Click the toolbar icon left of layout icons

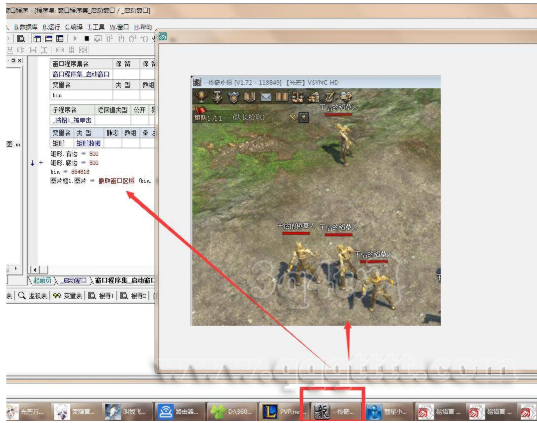[x=21, y=38]
